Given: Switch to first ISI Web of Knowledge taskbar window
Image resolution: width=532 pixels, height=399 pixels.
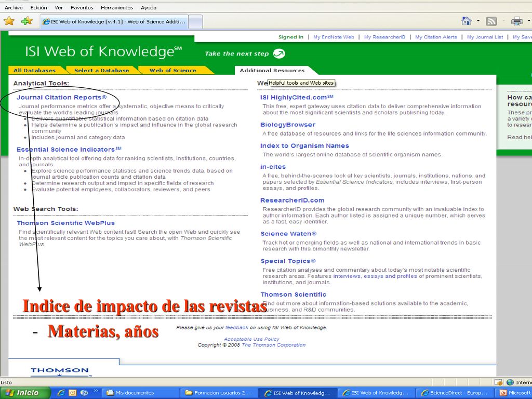Looking at the screenshot, I should coord(298,393).
